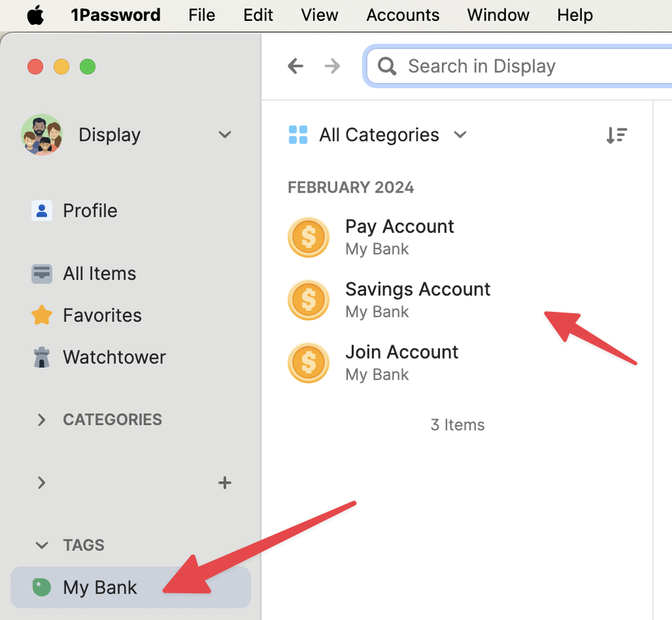Collapse the TAGS section
Viewport: 672px width, 620px height.
[42, 545]
